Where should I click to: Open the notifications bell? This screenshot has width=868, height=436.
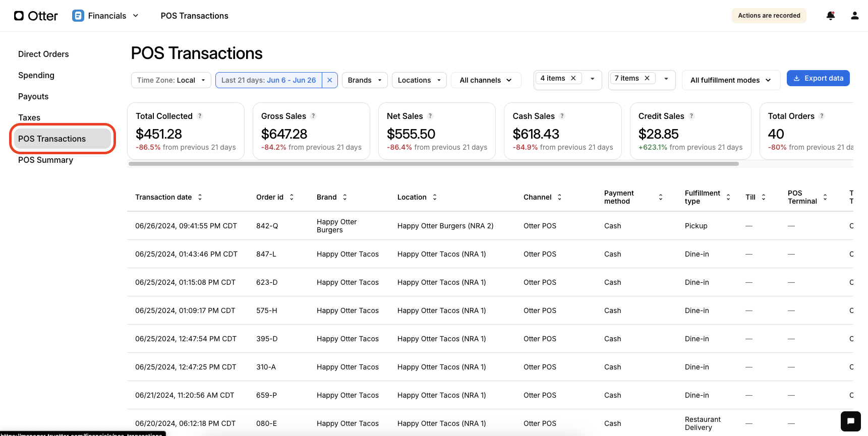(x=830, y=16)
